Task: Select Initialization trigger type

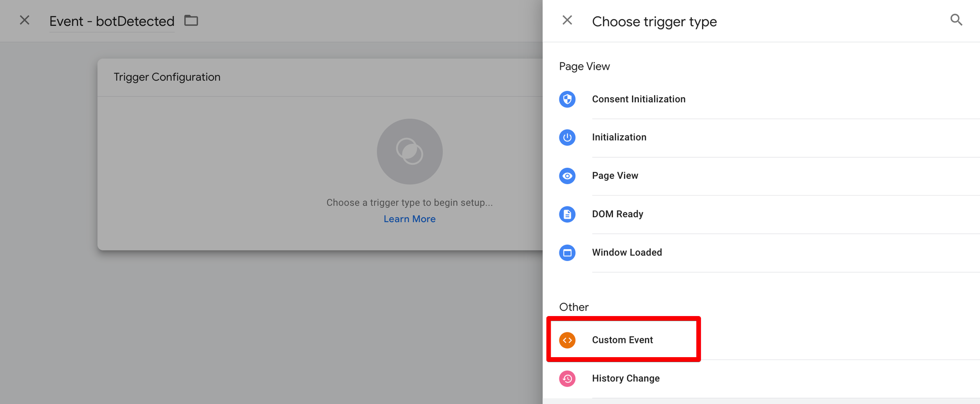Action: [761, 137]
